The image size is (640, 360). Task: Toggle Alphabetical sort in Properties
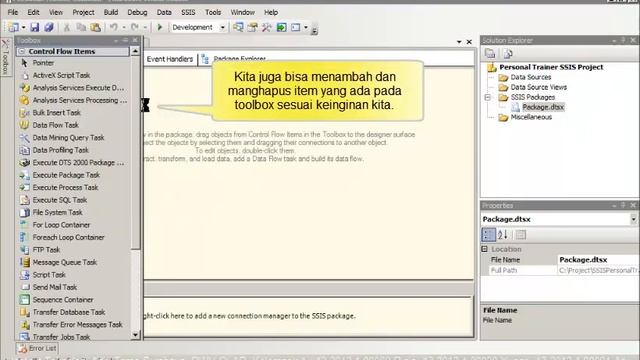502,235
